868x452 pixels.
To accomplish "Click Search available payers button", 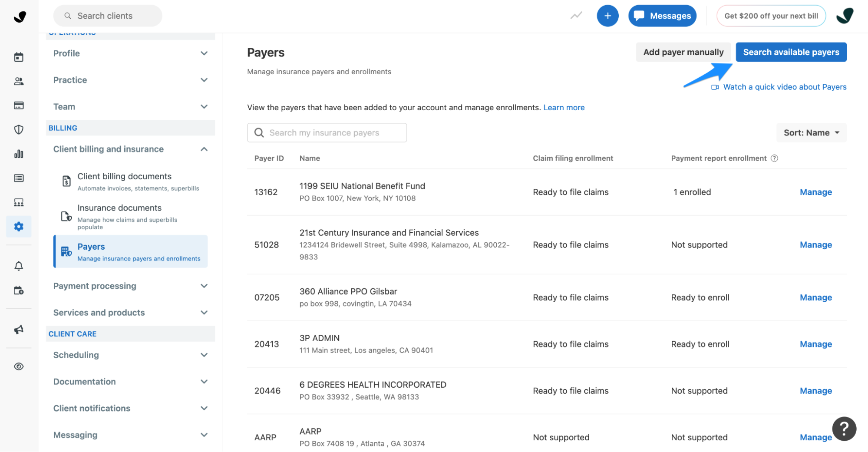I will [791, 52].
